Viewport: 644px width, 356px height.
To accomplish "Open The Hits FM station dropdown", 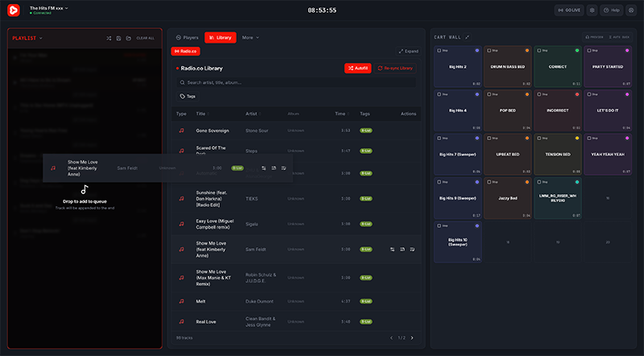I will coord(49,8).
